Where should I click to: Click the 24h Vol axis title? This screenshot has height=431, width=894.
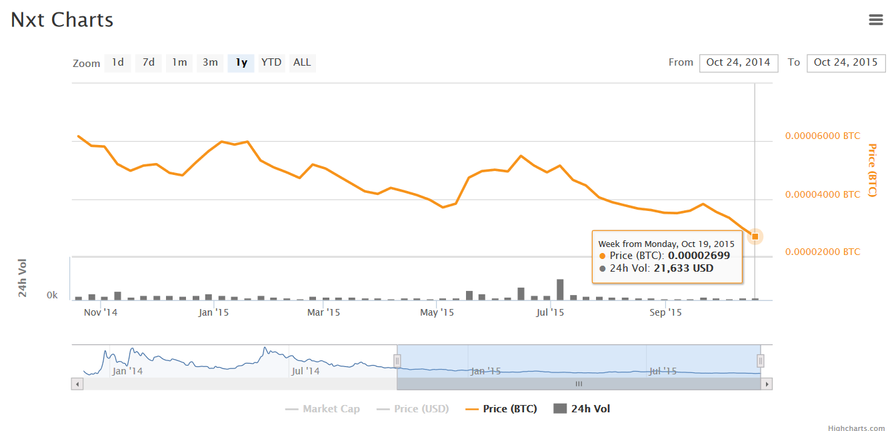23,278
